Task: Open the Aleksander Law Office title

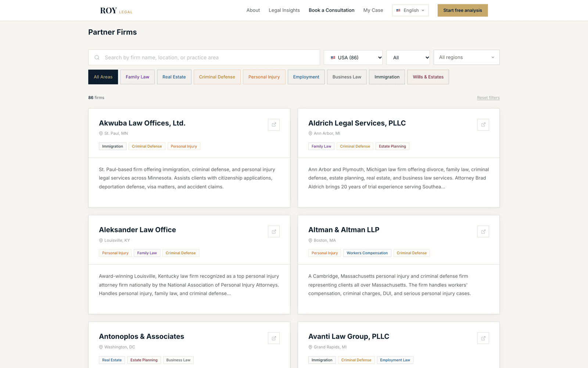Action: [x=137, y=230]
